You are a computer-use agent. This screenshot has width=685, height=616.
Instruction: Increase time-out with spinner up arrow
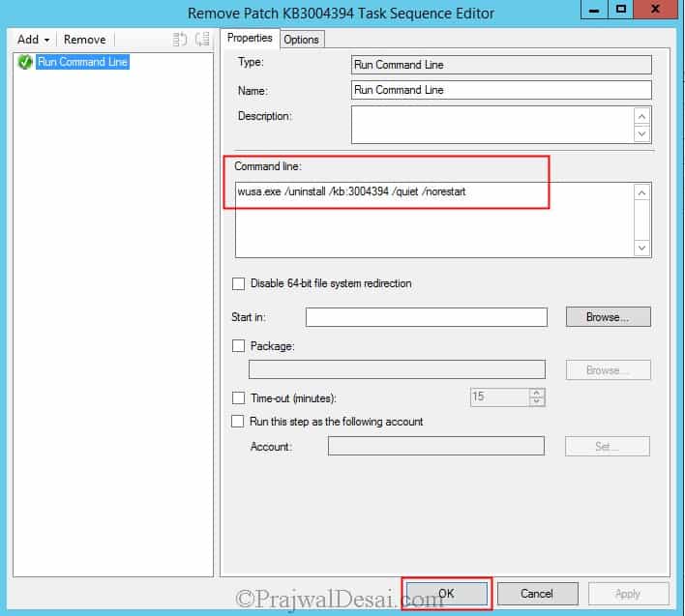pos(537,393)
